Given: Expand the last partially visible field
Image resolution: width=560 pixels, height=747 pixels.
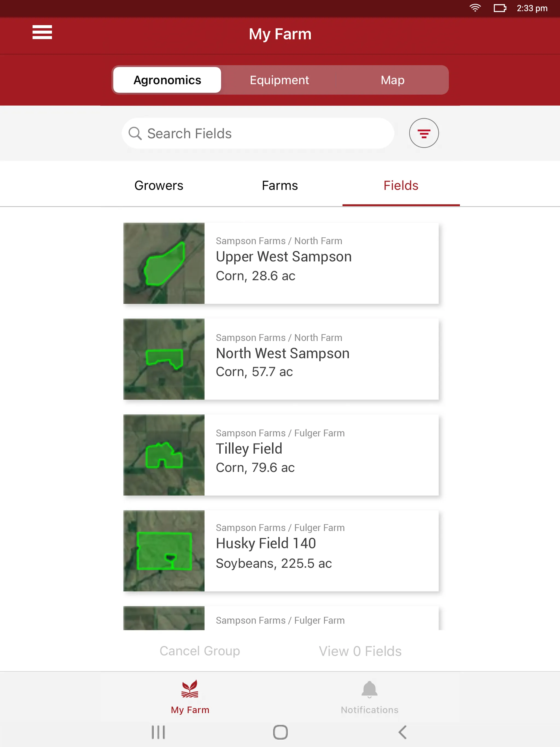Looking at the screenshot, I should tap(281, 619).
